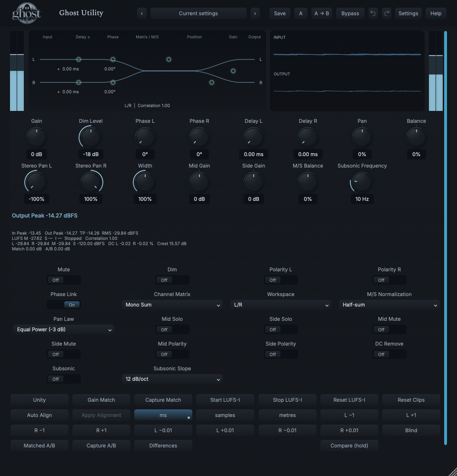Click the Bypass button
457x476 pixels.
(350, 13)
